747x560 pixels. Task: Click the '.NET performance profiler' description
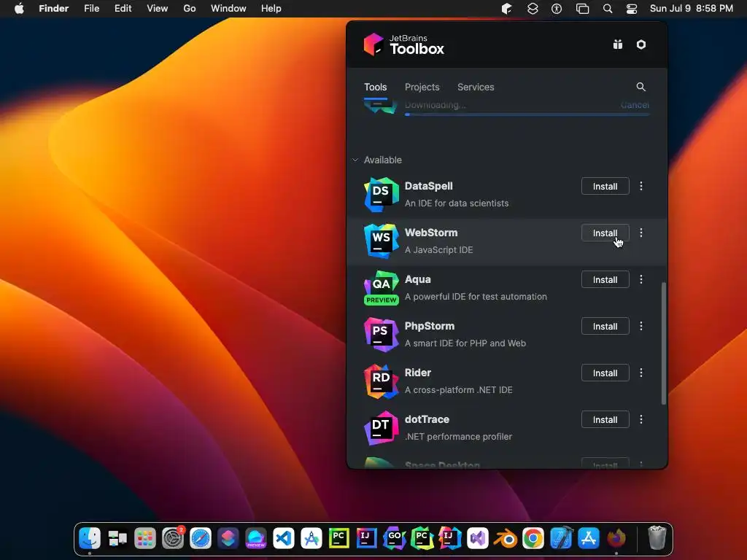[x=458, y=437]
